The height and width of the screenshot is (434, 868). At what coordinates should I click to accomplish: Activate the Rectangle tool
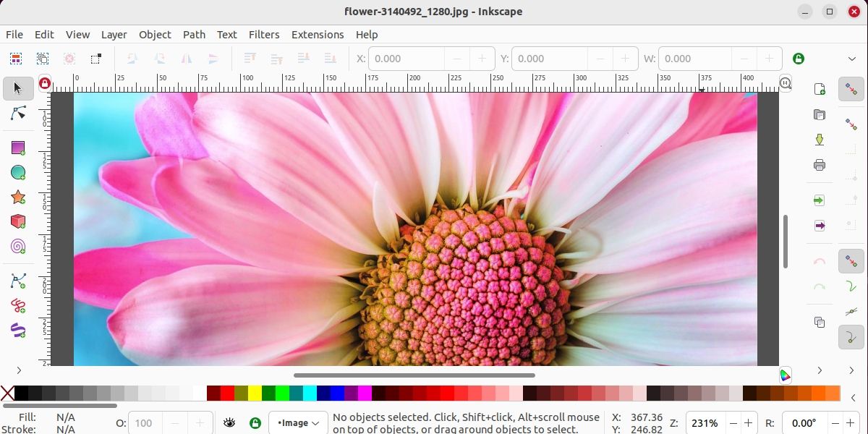point(16,148)
